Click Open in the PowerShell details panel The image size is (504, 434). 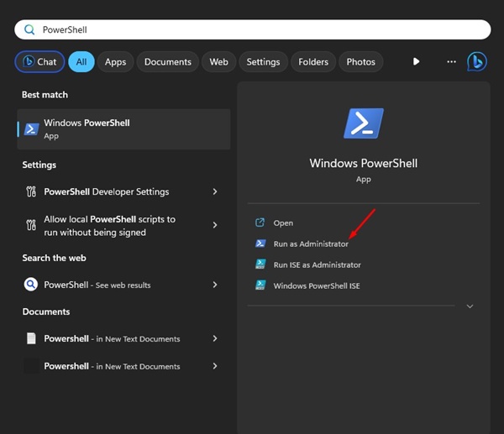283,223
